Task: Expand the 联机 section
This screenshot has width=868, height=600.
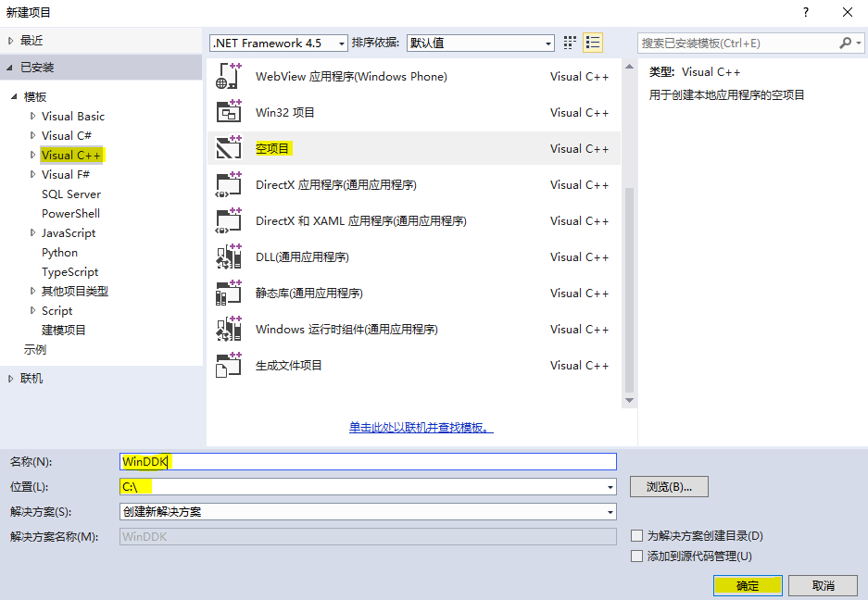Action: tap(10, 379)
